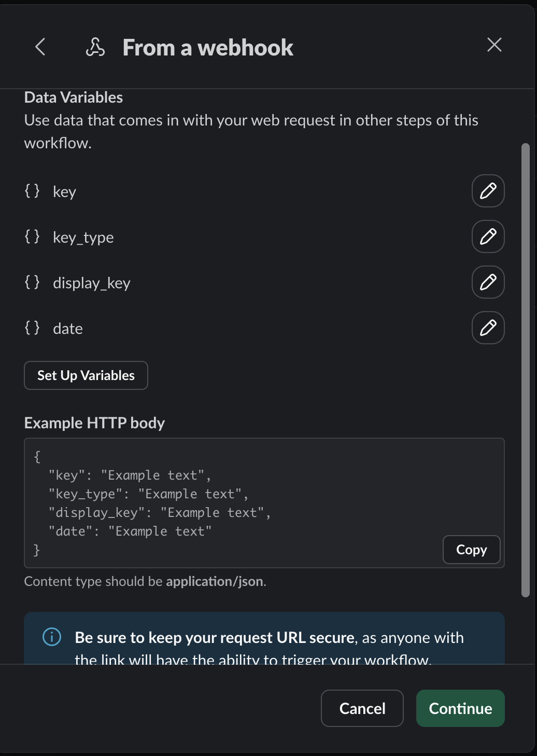This screenshot has height=756, width=537.
Task: Copy the example HTTP body
Action: click(x=472, y=550)
